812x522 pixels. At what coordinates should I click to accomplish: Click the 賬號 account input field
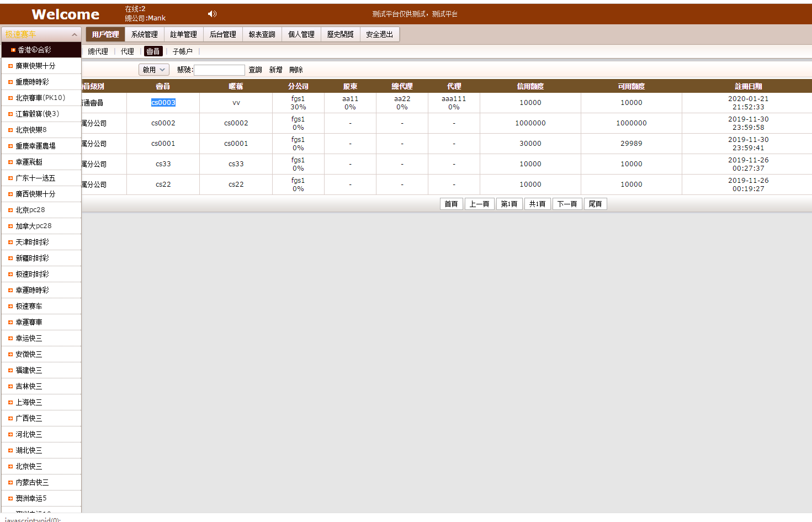click(x=219, y=70)
